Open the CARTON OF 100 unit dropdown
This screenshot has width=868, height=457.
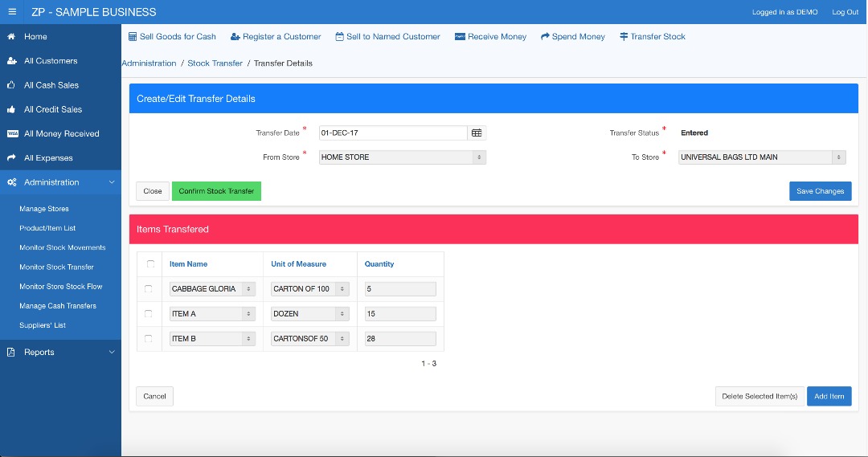click(310, 289)
